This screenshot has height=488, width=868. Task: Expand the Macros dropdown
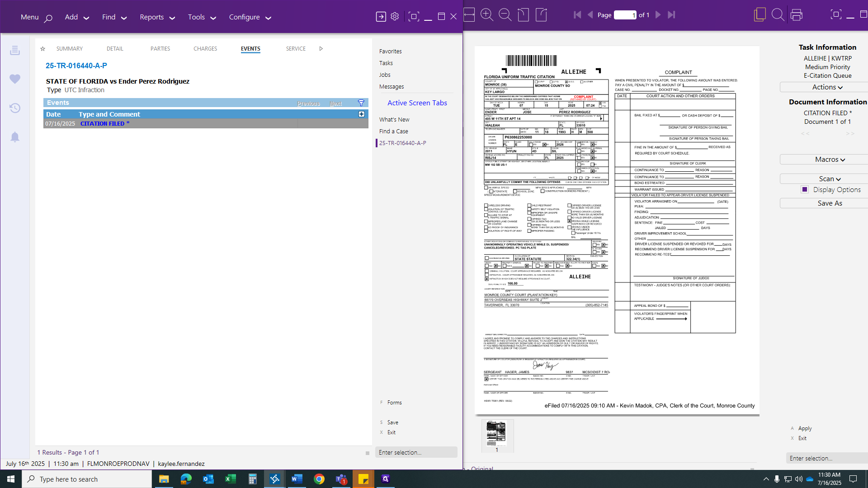click(830, 159)
